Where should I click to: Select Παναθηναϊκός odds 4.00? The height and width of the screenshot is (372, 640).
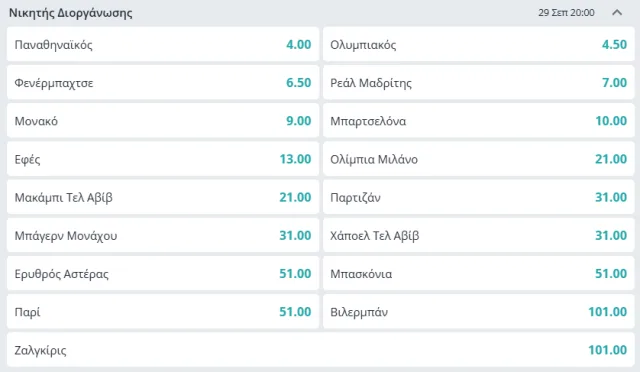coord(163,45)
